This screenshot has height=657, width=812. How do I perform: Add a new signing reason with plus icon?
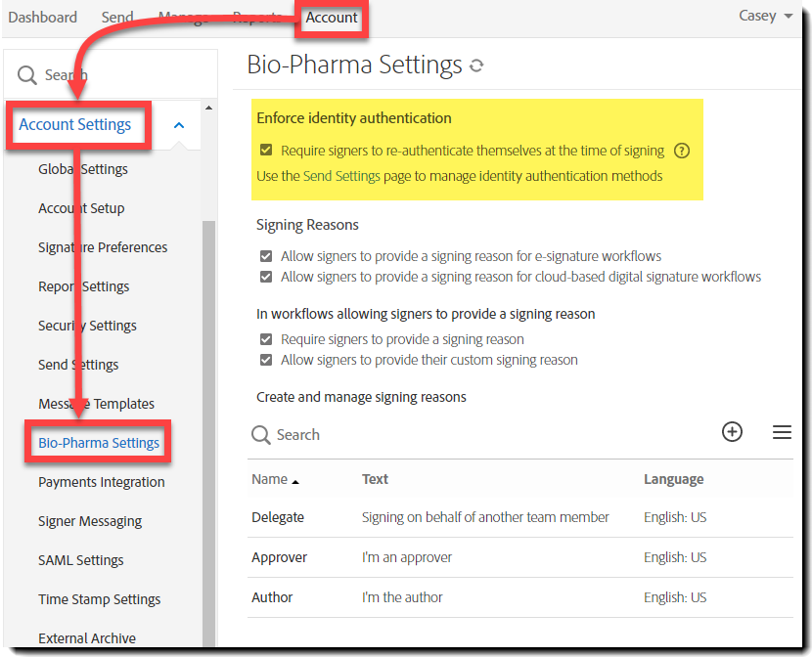(x=732, y=431)
